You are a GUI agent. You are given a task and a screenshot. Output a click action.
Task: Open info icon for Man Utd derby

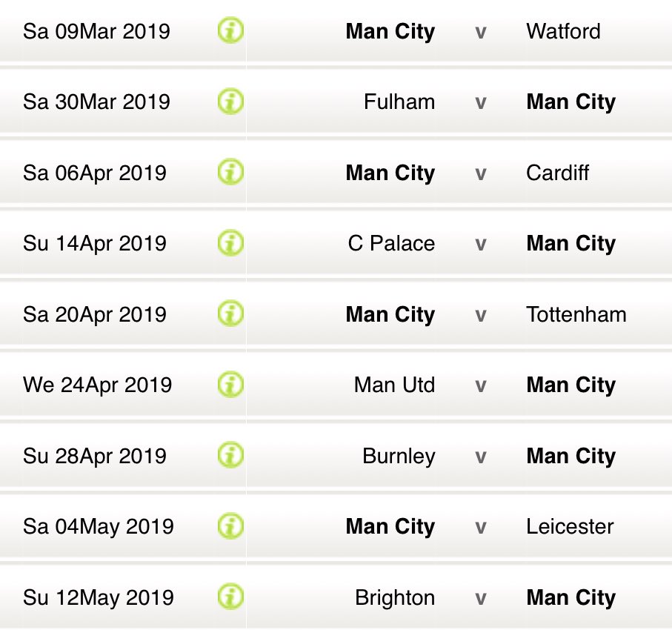click(230, 384)
